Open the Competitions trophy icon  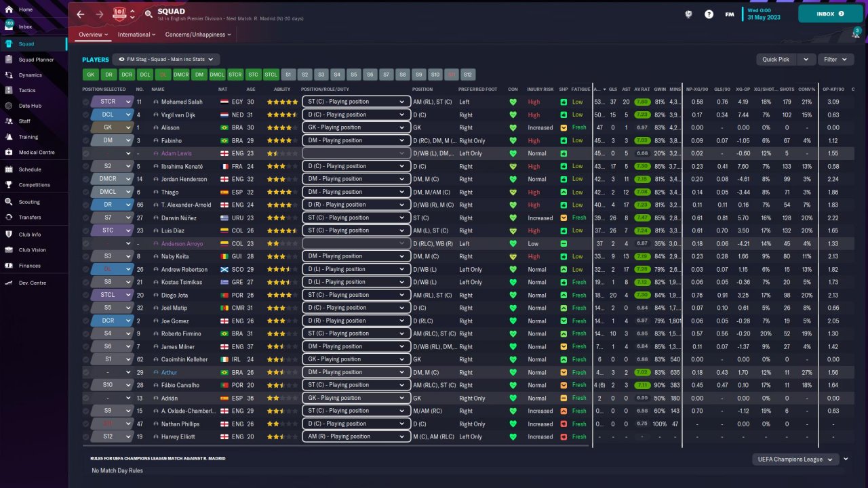pos(9,184)
